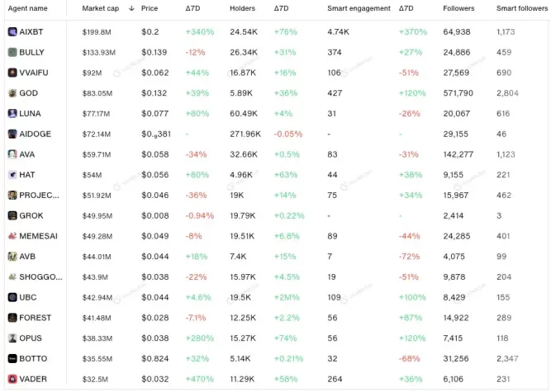
Task: Click the Smart engagement column header
Action: click(358, 8)
